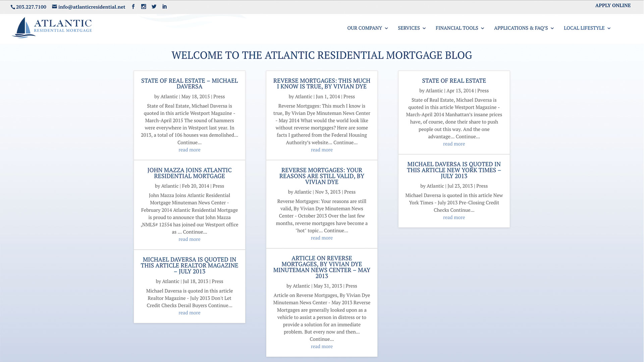The image size is (644, 362).
Task: Click Atlantic author in May 18, 2015 post
Action: click(169, 97)
